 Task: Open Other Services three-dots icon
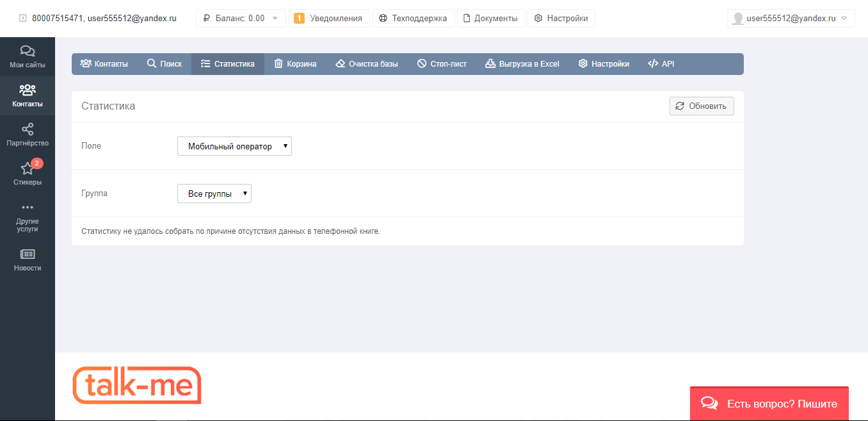[x=28, y=208]
